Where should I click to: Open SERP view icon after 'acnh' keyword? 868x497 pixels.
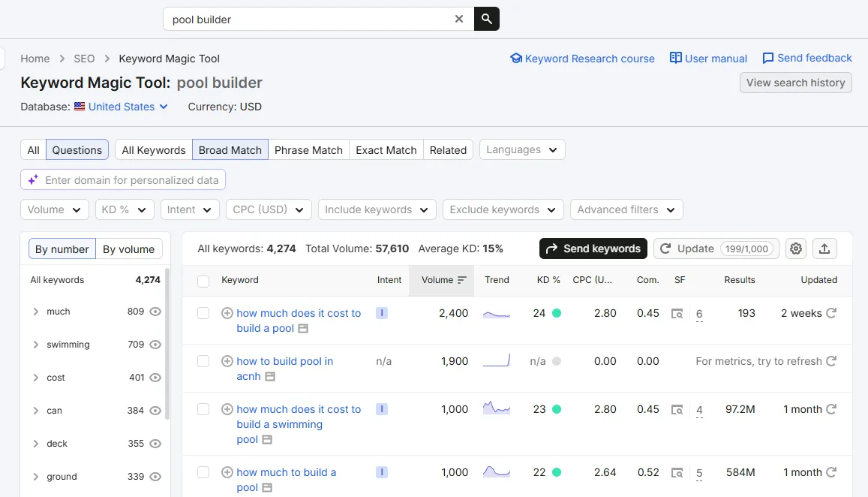tap(269, 377)
